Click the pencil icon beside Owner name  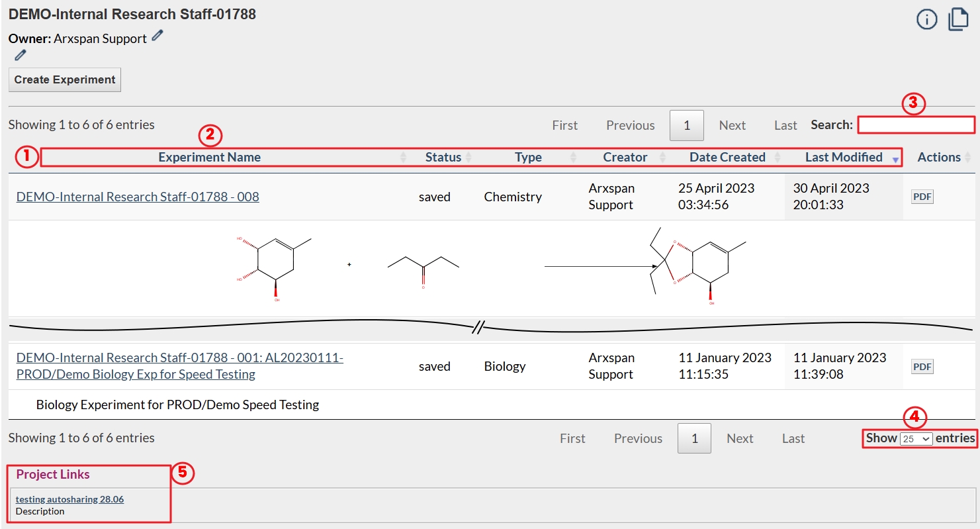pos(157,36)
